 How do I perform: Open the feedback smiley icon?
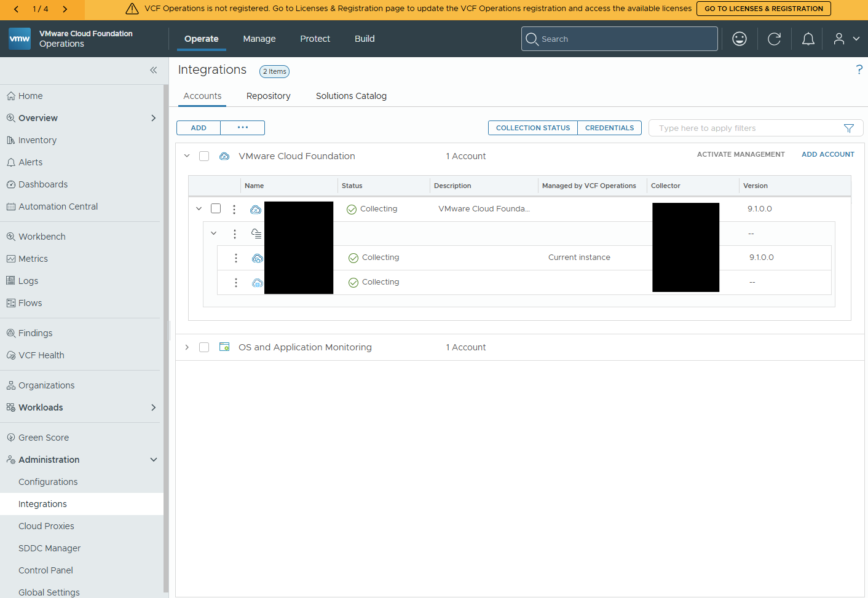pyautogui.click(x=740, y=39)
